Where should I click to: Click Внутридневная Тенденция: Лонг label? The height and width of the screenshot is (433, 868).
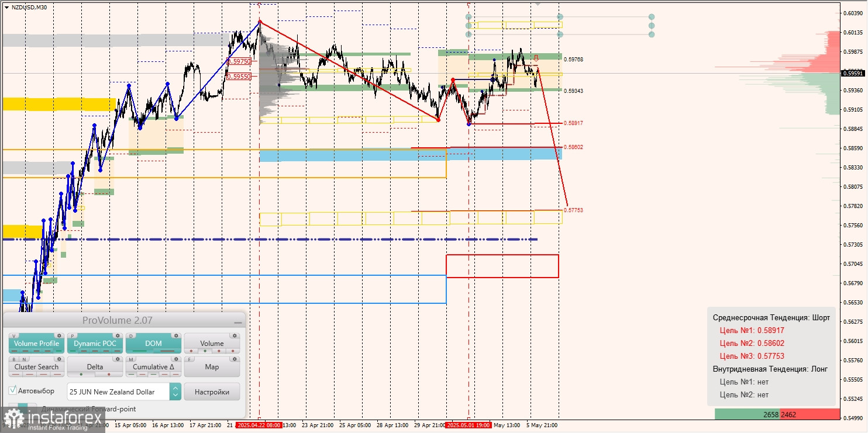pyautogui.click(x=770, y=369)
